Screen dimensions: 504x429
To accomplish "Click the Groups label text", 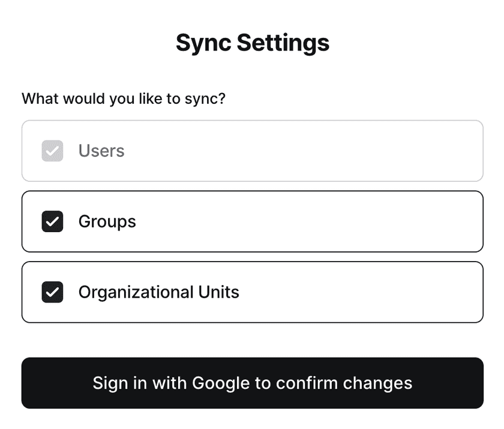I will (x=107, y=221).
